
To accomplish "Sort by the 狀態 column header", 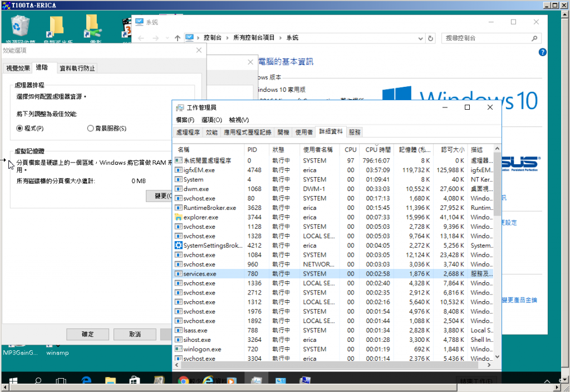I will tap(284, 149).
